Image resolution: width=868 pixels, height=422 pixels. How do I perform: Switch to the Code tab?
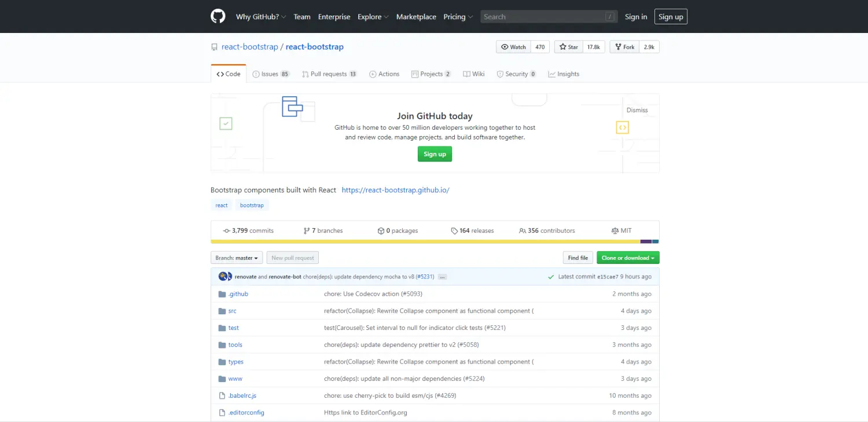point(229,74)
